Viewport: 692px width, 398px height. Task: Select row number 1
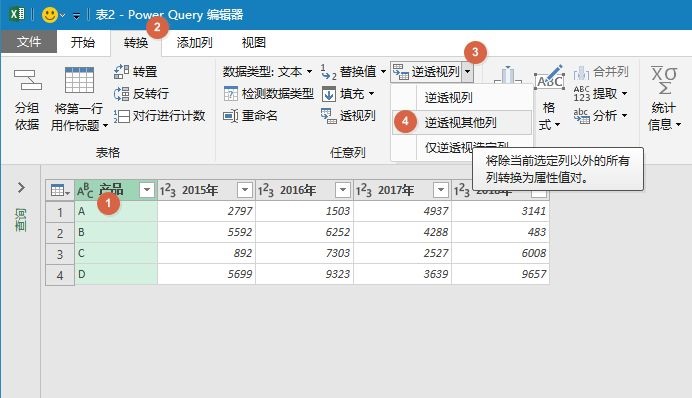point(60,212)
